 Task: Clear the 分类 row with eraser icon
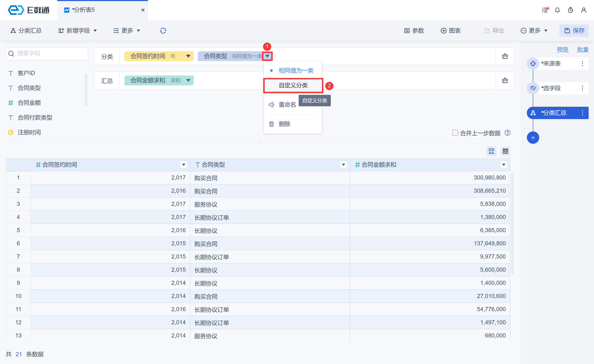505,56
